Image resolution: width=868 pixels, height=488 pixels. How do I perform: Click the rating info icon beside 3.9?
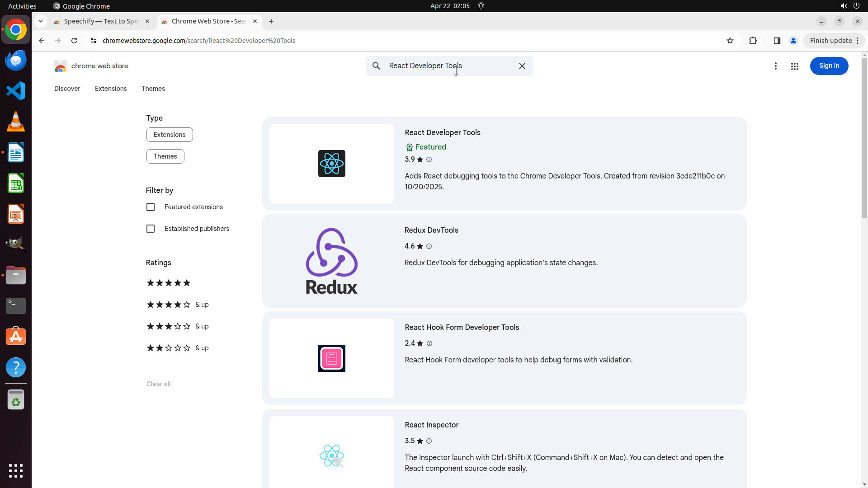point(429,160)
